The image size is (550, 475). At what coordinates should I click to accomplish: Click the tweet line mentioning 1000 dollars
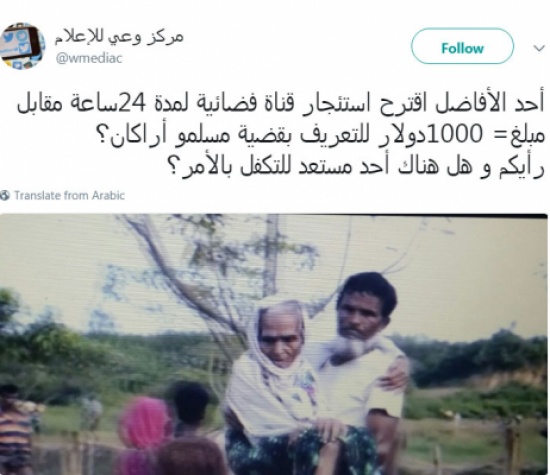tap(326, 135)
